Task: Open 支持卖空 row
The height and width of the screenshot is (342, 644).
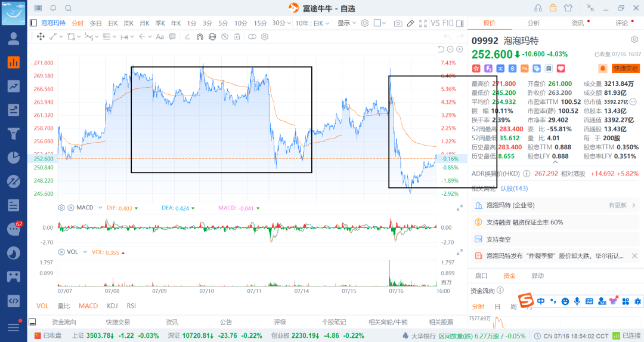Action: 555,239
